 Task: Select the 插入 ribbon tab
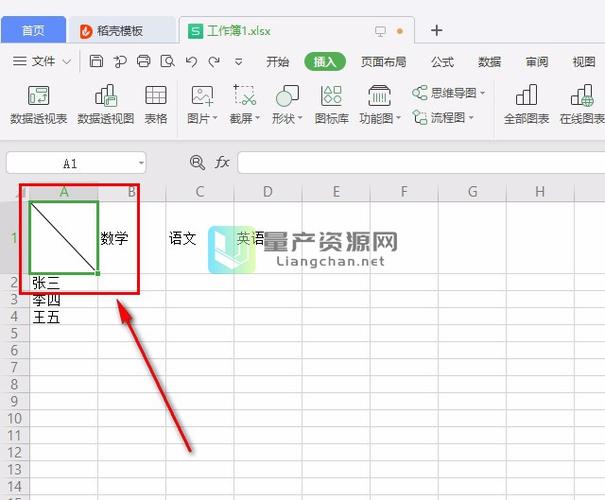[324, 62]
